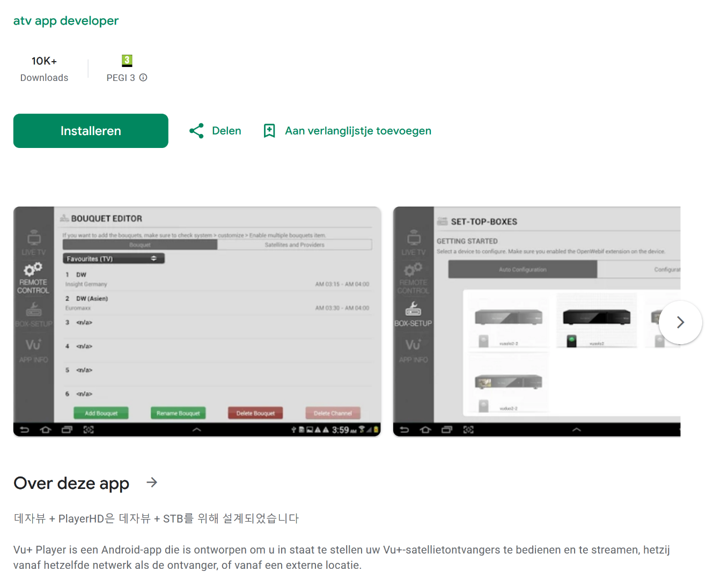
Task: Open the Bouquet Editor screenshot
Action: pyautogui.click(x=197, y=321)
